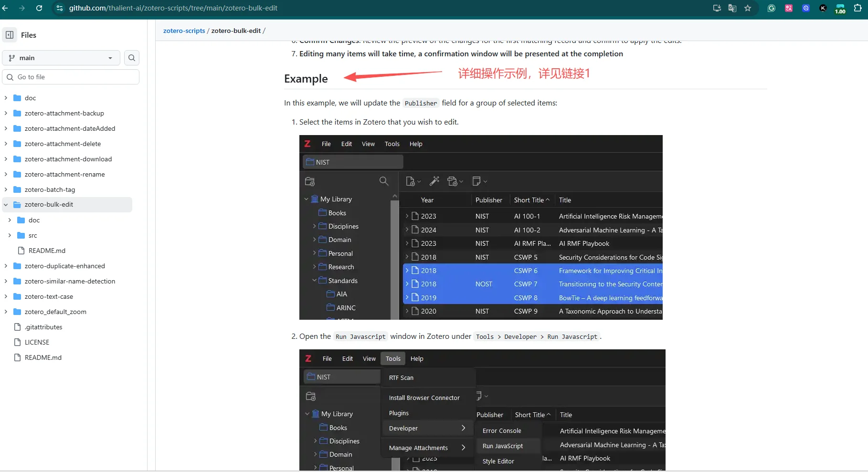The height and width of the screenshot is (472, 868).
Task: Open README.md inside zotero-bulk-edit
Action: [x=46, y=251]
